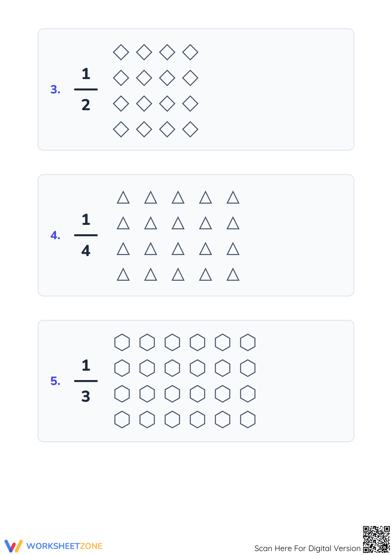Image resolution: width=392 pixels, height=555 pixels.
Task: Click the top-right diamond in problem 3
Action: pos(190,52)
